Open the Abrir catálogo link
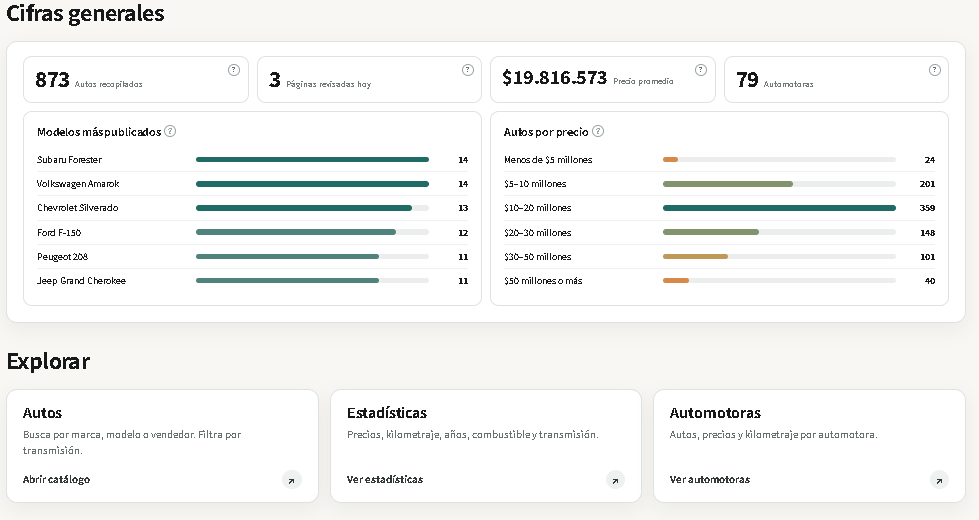Image resolution: width=979 pixels, height=520 pixels. tap(56, 479)
